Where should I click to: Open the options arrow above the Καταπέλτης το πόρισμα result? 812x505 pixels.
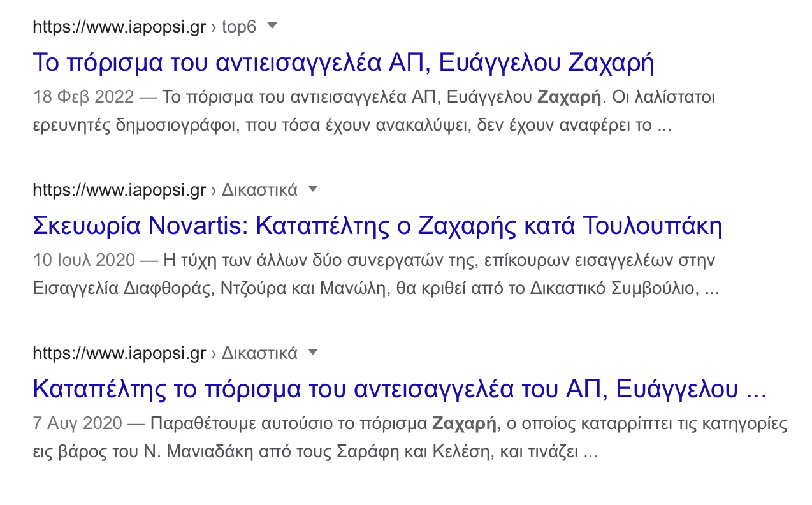point(312,353)
